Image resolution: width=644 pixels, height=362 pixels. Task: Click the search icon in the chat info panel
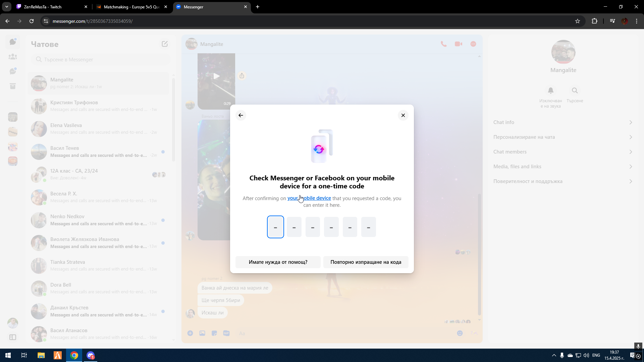575,90
